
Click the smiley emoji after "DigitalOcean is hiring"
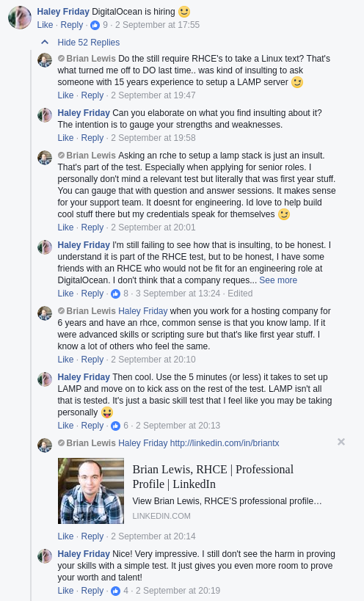pyautogui.click(x=184, y=12)
